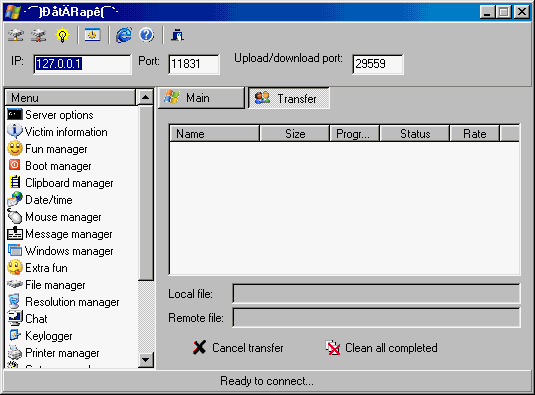Click the Boot manager red icon
The image size is (535, 395).
[14, 165]
